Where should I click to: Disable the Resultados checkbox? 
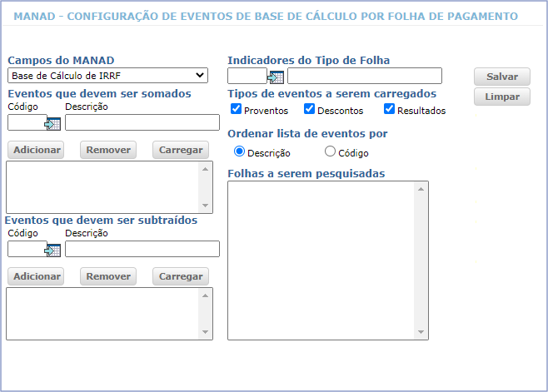click(x=389, y=110)
